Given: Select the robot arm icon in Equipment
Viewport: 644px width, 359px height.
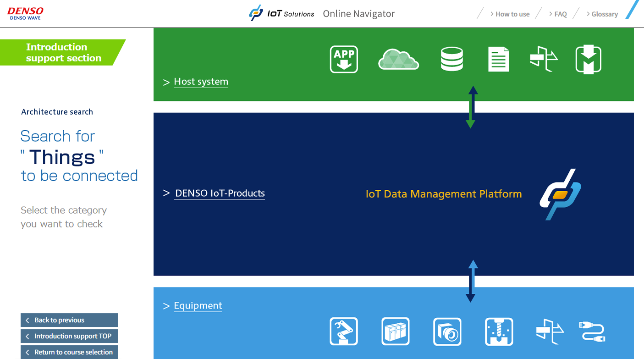Looking at the screenshot, I should tap(344, 331).
